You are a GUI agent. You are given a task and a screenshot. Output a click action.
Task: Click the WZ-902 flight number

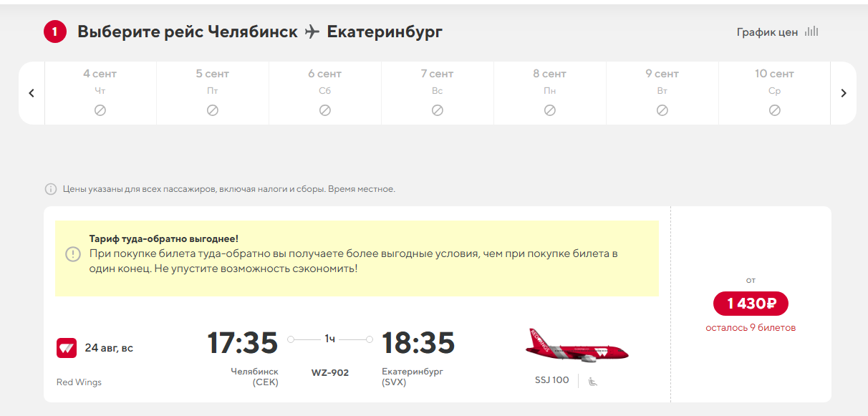pyautogui.click(x=330, y=372)
